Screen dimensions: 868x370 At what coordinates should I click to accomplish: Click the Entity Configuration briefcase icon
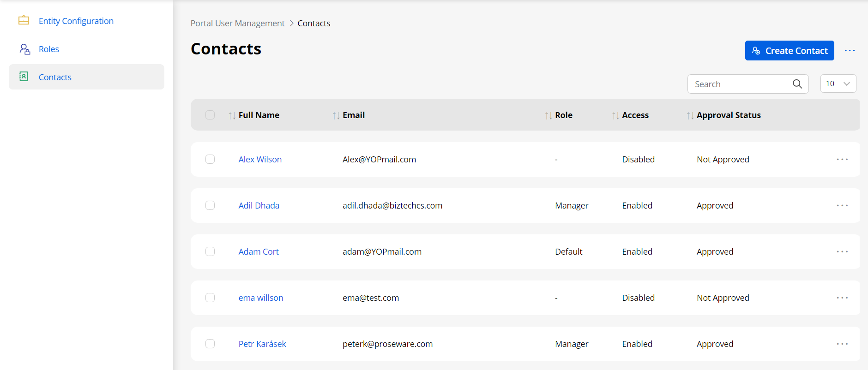tap(24, 21)
